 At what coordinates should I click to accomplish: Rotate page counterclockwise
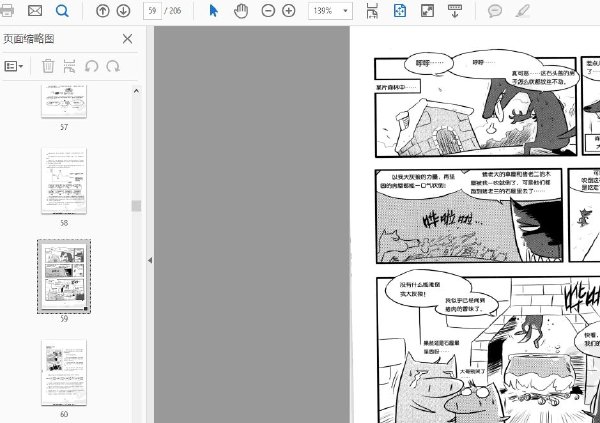coord(91,66)
